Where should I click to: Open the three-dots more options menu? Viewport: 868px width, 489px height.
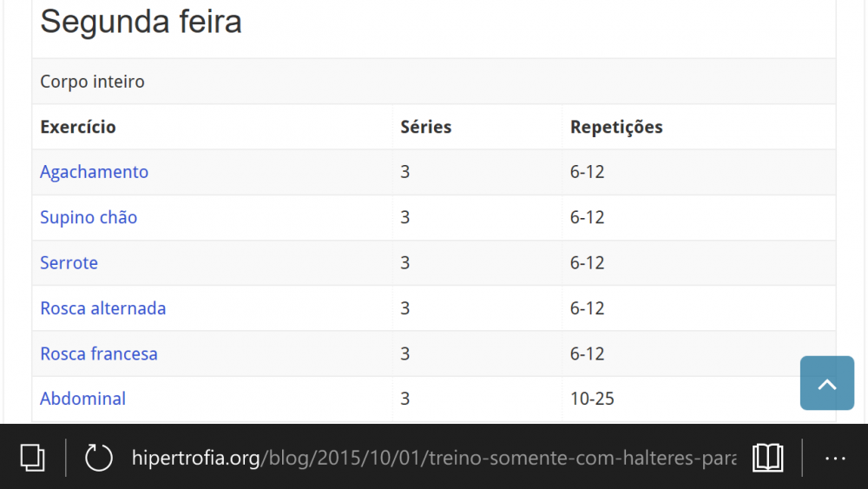point(835,459)
